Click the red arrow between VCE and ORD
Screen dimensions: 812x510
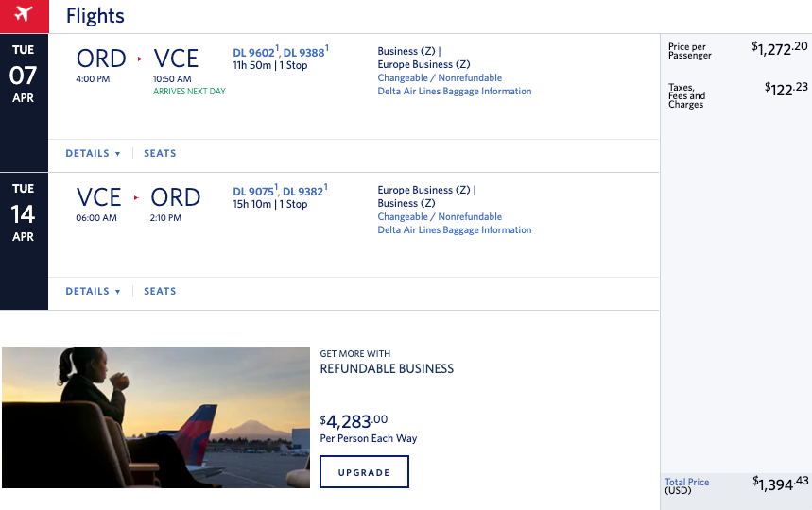click(x=136, y=197)
